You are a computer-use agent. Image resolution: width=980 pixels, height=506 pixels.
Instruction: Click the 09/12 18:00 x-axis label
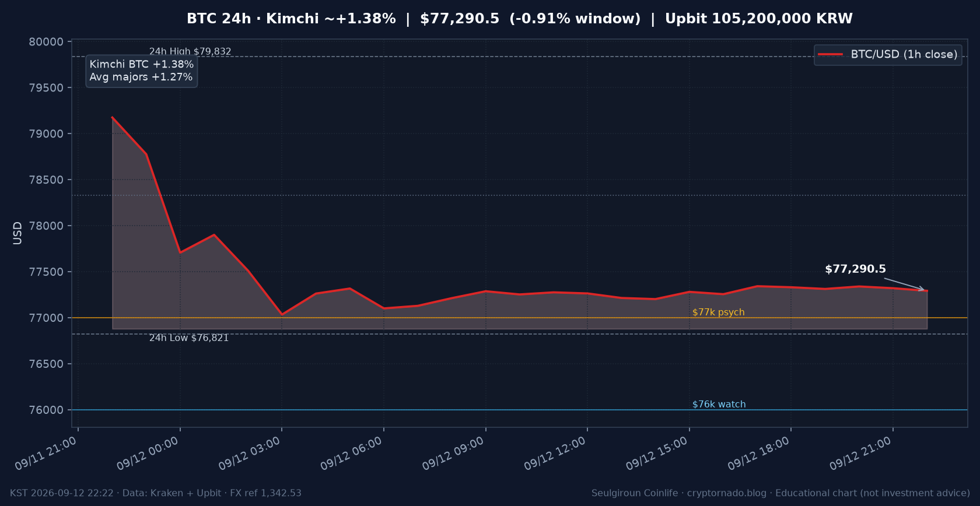pyautogui.click(x=758, y=454)
